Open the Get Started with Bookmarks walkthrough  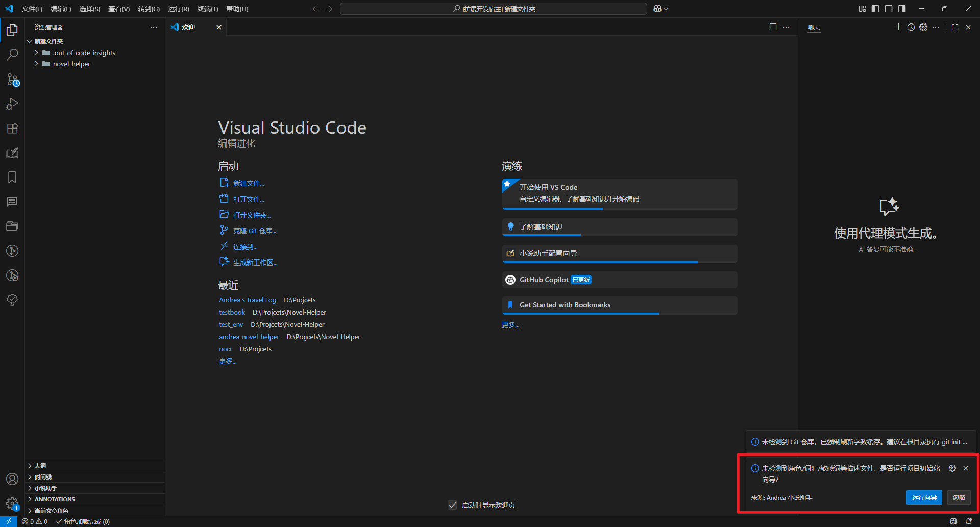(620, 305)
